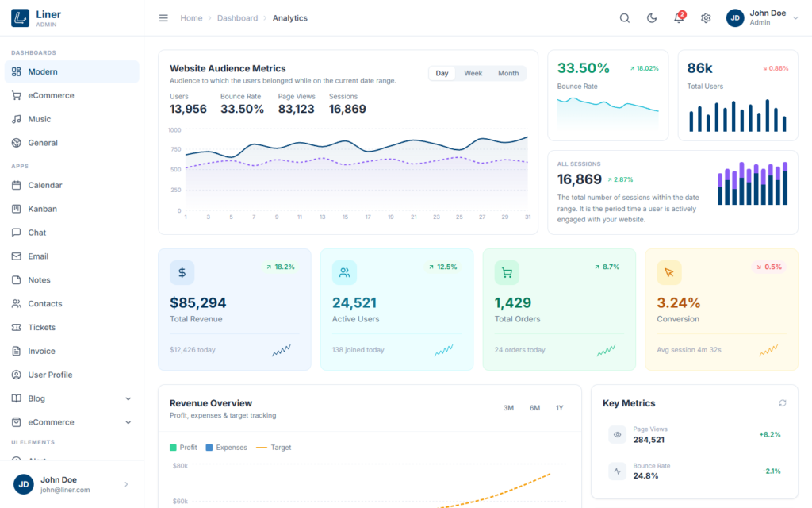
Task: Select 3M revenue period
Action: 508,408
